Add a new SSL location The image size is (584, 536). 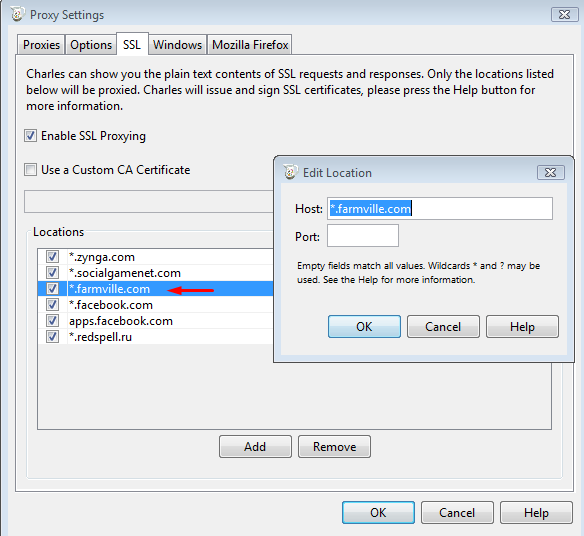(x=255, y=447)
